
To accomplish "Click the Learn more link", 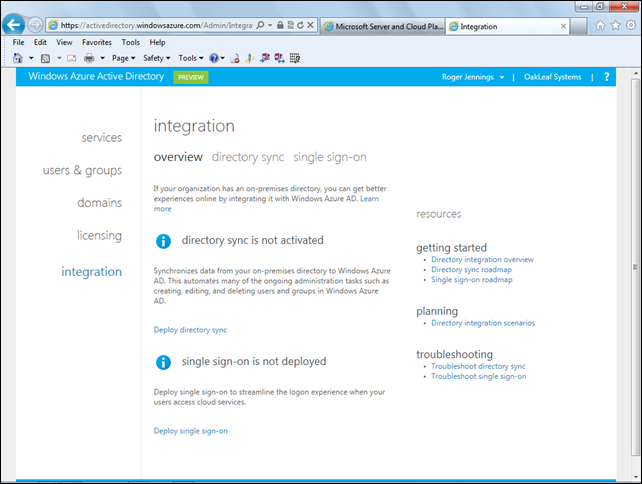I will [x=369, y=199].
